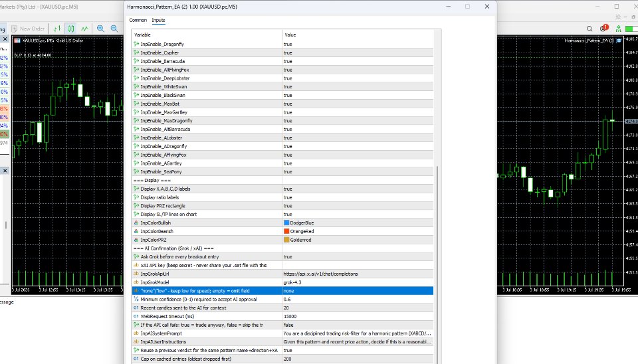
Task: Click the icon beside InpAISystemPrompt
Action: tap(136, 333)
